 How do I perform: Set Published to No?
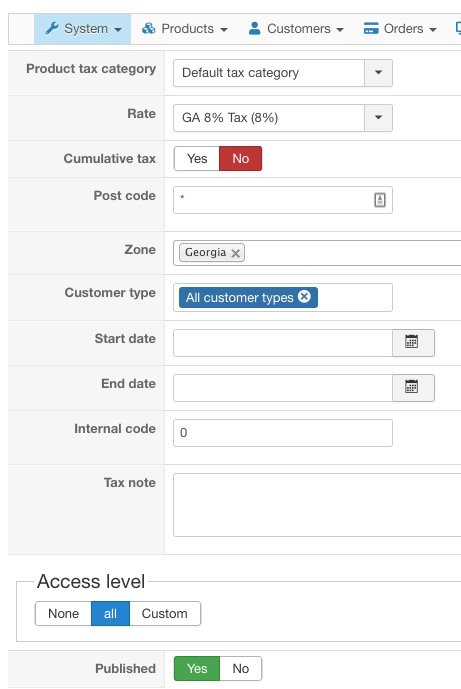coord(240,668)
